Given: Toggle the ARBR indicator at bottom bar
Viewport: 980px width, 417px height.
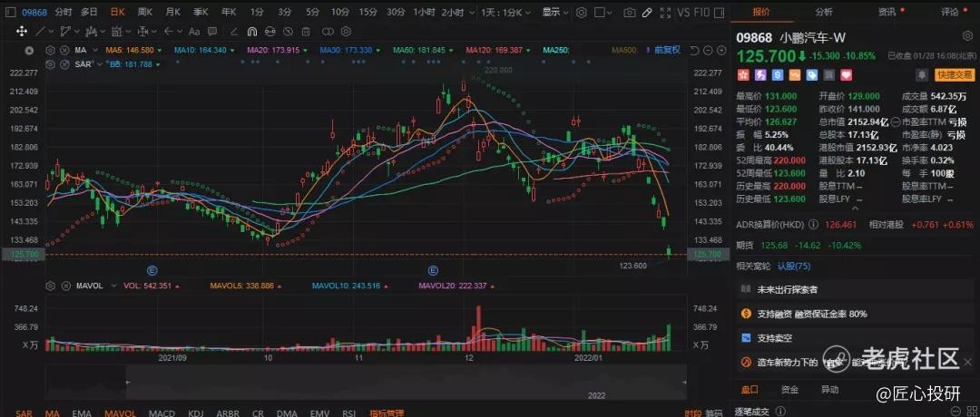Looking at the screenshot, I should 228,412.
